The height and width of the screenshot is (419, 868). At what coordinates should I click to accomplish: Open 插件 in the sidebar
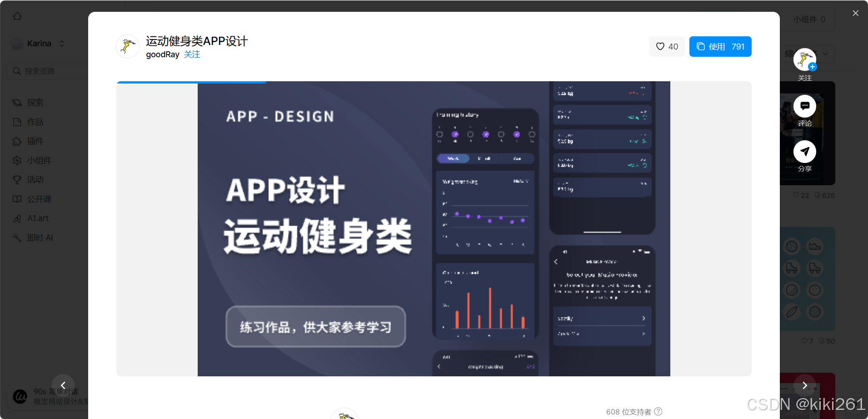35,141
